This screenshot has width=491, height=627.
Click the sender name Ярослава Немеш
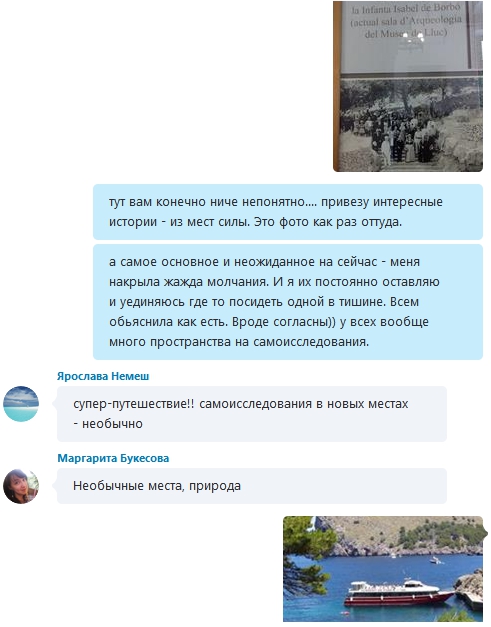tap(103, 376)
